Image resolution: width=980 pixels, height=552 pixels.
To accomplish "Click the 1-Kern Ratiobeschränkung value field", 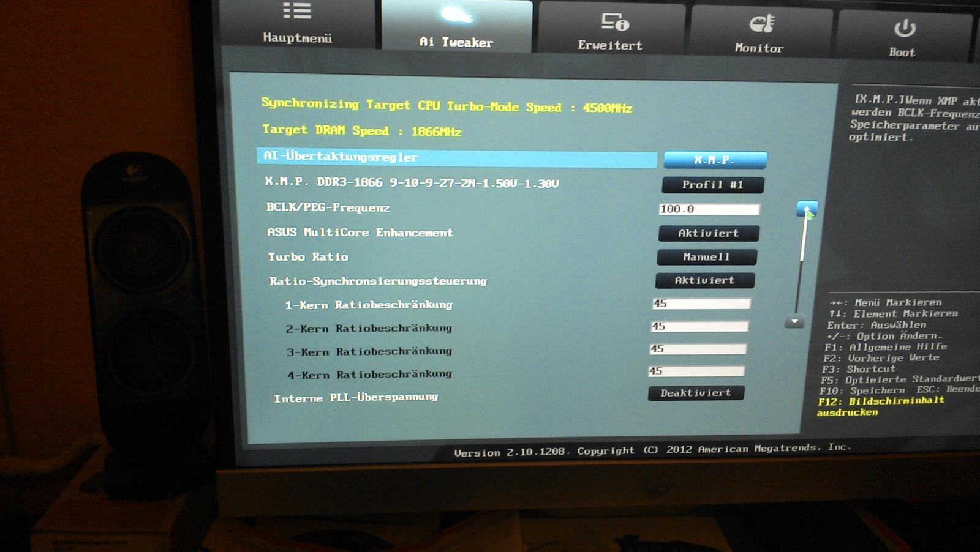I will (x=701, y=304).
